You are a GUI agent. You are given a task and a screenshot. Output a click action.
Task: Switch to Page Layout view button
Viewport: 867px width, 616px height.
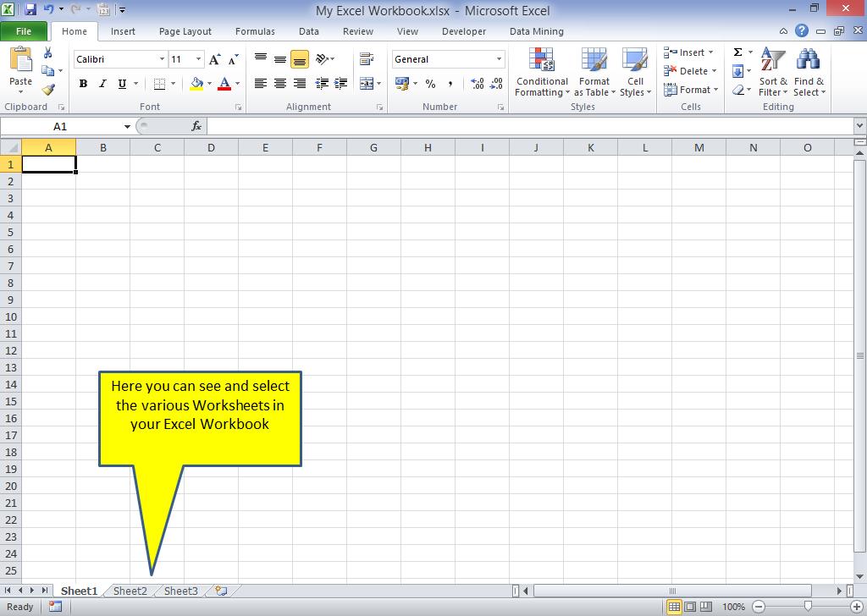(x=690, y=607)
